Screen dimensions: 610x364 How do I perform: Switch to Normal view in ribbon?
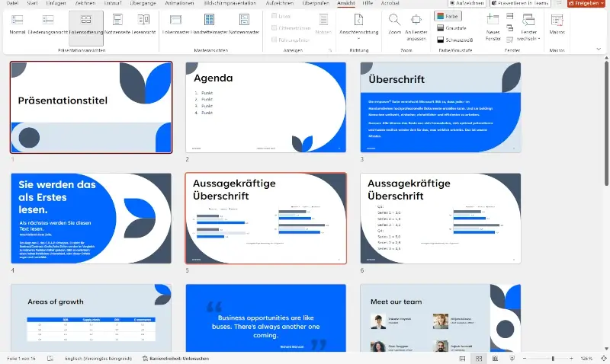point(17,24)
